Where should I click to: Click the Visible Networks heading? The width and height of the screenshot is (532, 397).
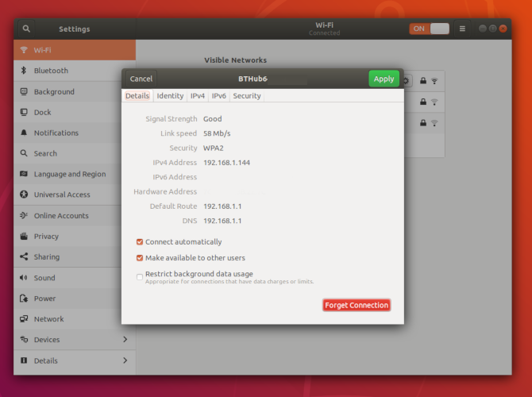(x=236, y=60)
